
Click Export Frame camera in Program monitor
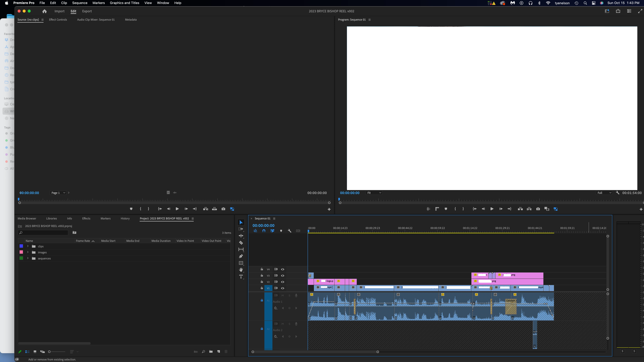coord(538,209)
